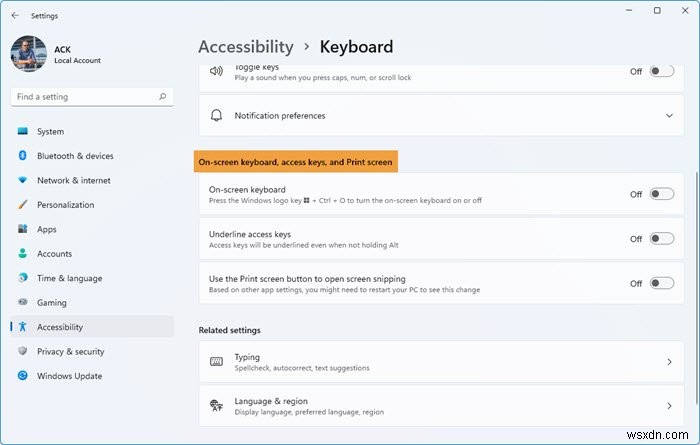
Task: Click the Gaming controller icon
Action: (x=22, y=302)
